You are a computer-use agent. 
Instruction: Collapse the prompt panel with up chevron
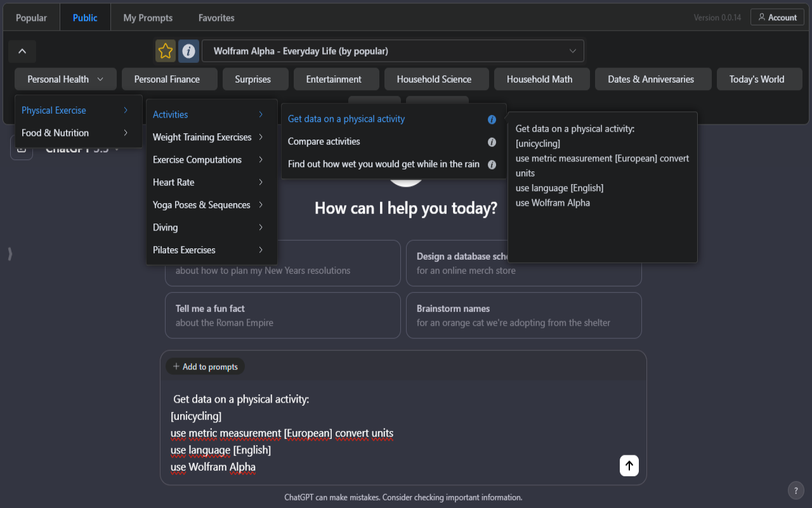click(22, 51)
